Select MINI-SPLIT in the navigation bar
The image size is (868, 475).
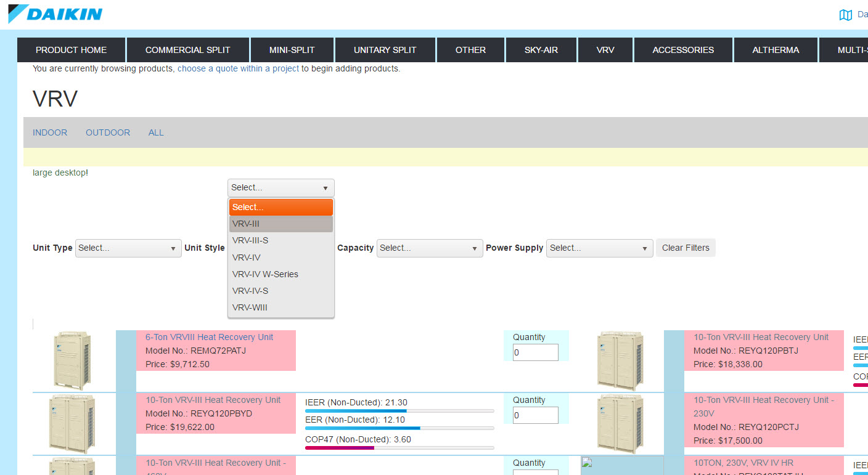tap(292, 50)
